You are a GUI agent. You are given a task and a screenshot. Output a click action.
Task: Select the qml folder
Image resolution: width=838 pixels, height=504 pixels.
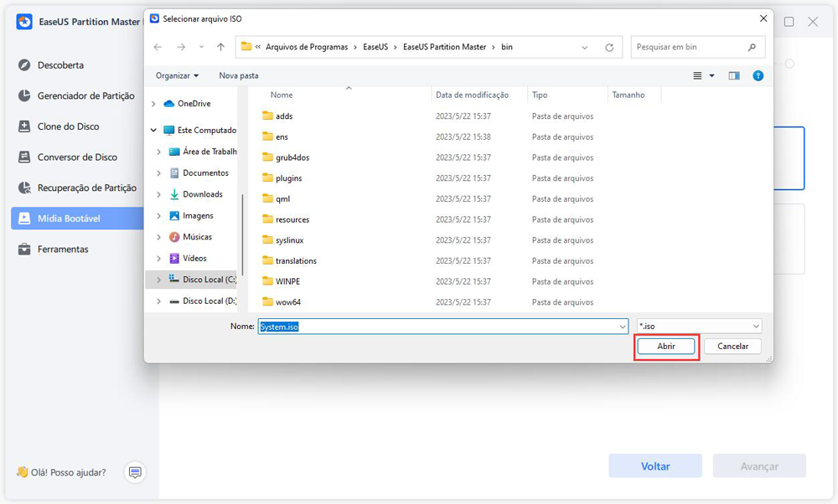277,198
